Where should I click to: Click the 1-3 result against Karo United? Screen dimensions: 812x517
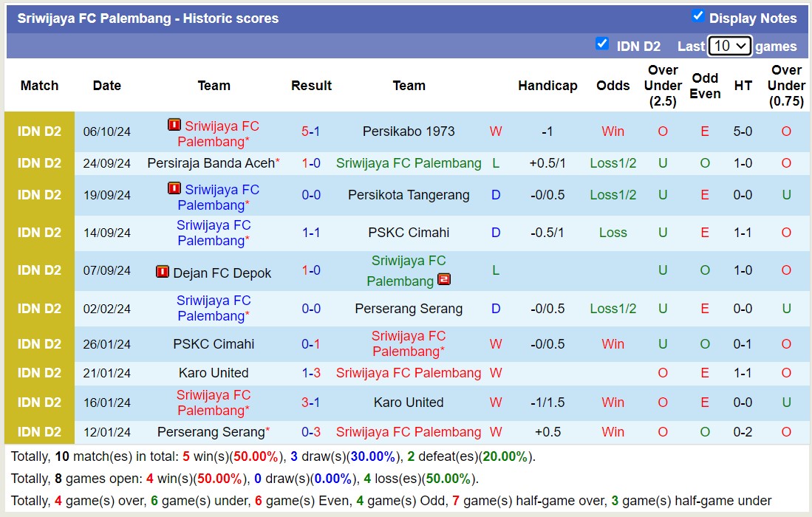point(310,373)
